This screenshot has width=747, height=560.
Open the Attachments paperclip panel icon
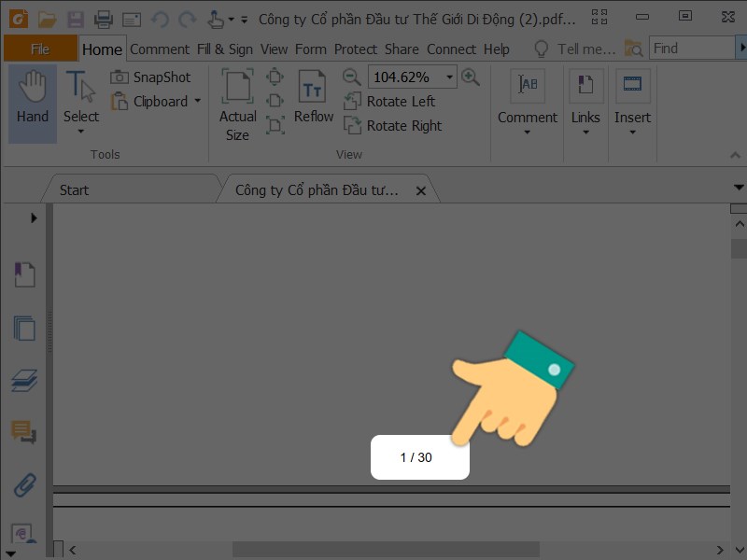(x=24, y=485)
